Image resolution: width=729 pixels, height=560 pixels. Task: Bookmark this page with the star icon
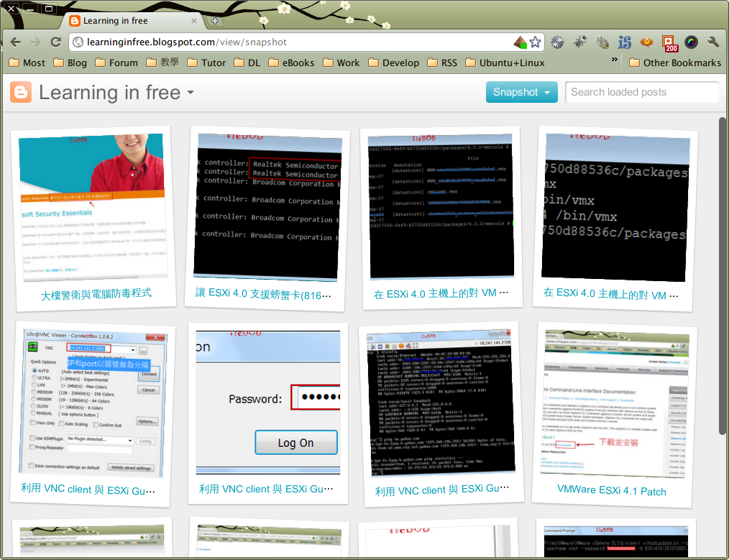pos(535,42)
